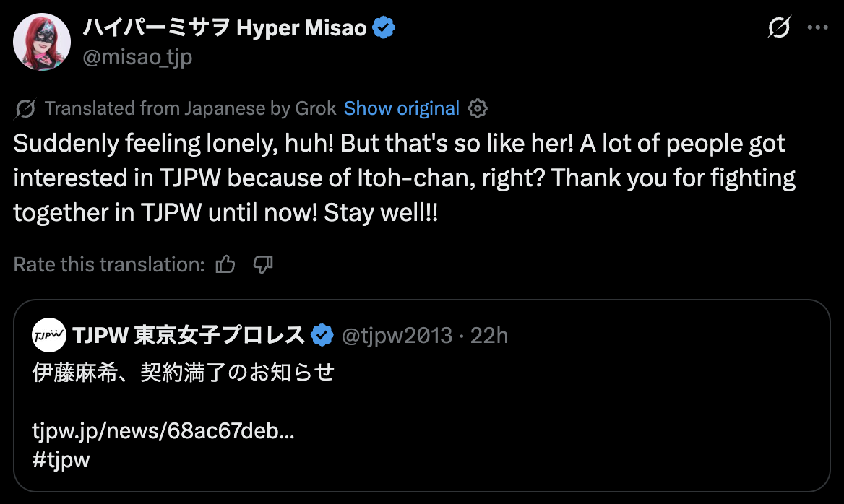The height and width of the screenshot is (504, 844).
Task: Rate translation with thumbs down
Action: tap(263, 265)
